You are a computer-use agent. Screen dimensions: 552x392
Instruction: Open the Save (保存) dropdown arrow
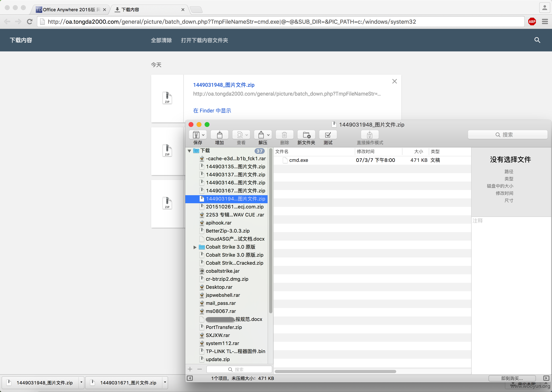pyautogui.click(x=203, y=135)
